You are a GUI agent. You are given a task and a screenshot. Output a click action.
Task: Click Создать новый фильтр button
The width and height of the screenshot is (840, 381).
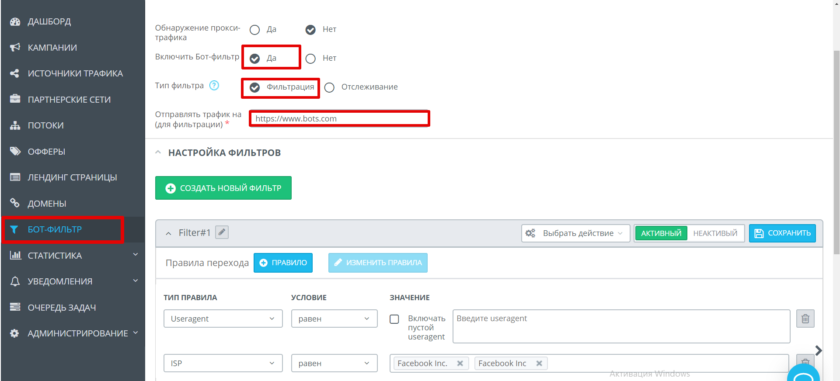tap(223, 188)
